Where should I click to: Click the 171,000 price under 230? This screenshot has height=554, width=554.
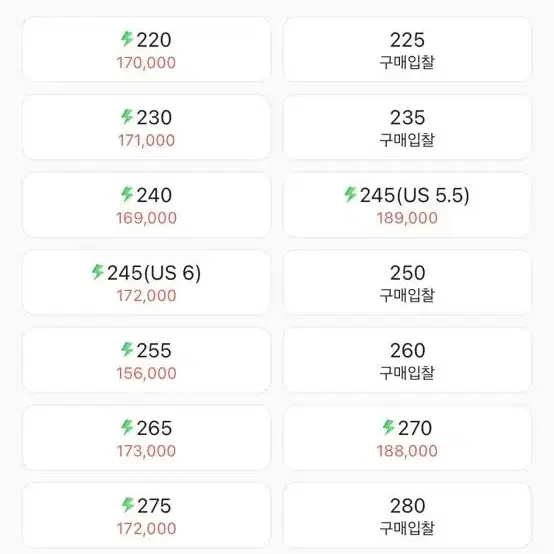147,140
